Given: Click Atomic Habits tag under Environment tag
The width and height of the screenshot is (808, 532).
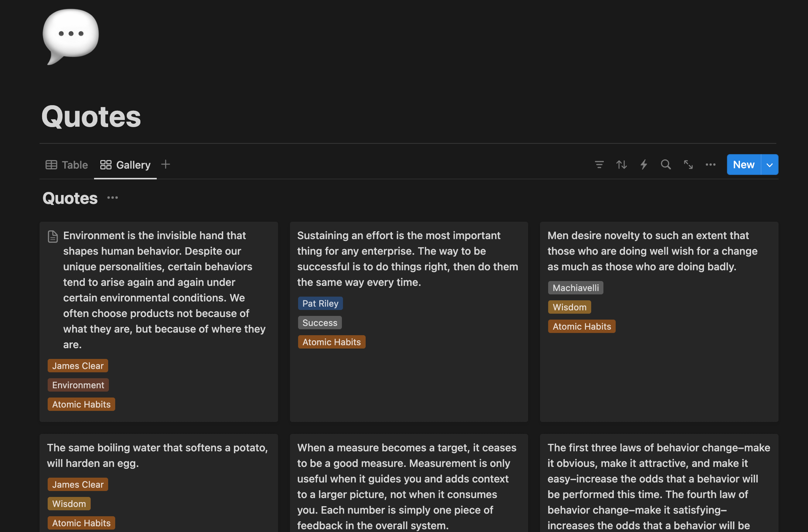Looking at the screenshot, I should pyautogui.click(x=81, y=404).
